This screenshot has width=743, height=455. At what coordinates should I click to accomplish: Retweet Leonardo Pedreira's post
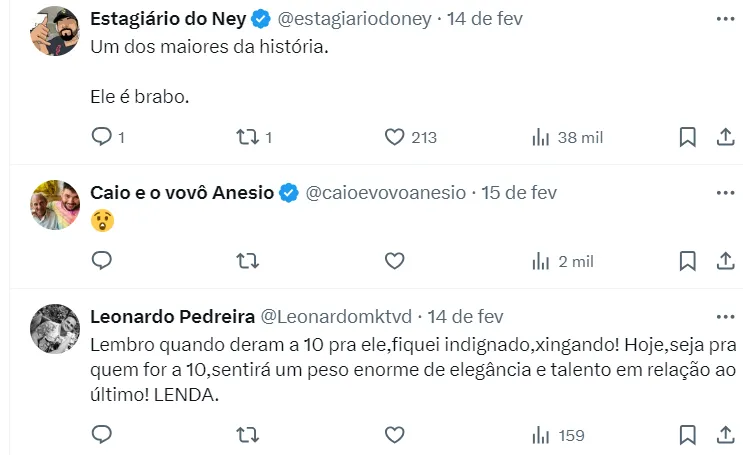click(247, 435)
